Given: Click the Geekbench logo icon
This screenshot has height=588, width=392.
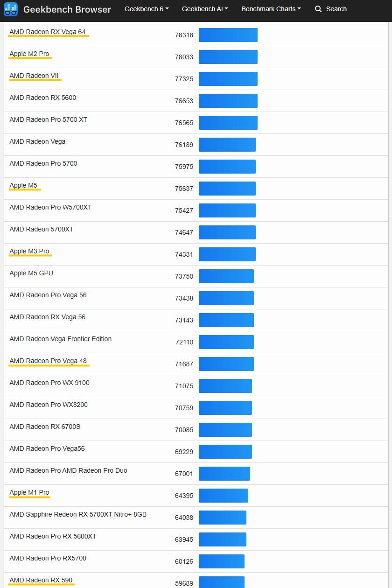Looking at the screenshot, I should 11,9.
